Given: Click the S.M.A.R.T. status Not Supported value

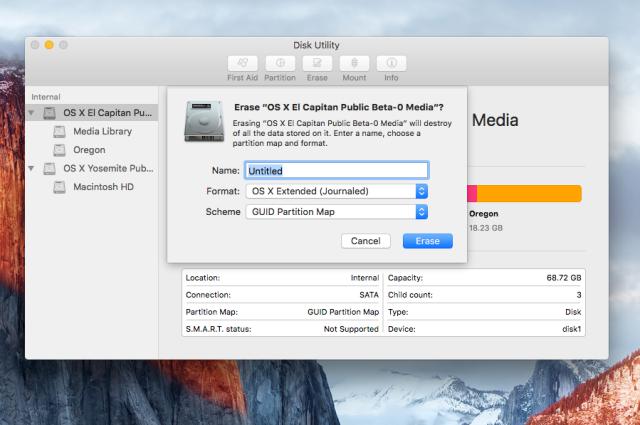Looking at the screenshot, I should click(x=351, y=329).
